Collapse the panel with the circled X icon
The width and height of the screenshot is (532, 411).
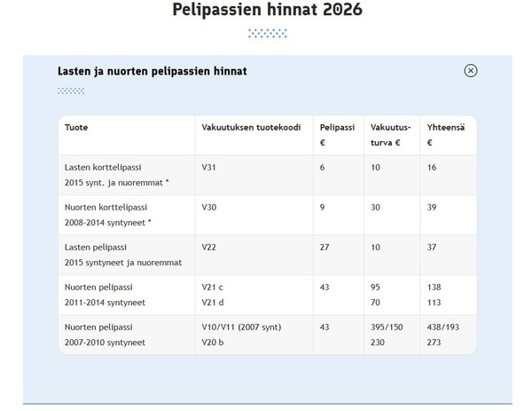click(471, 71)
